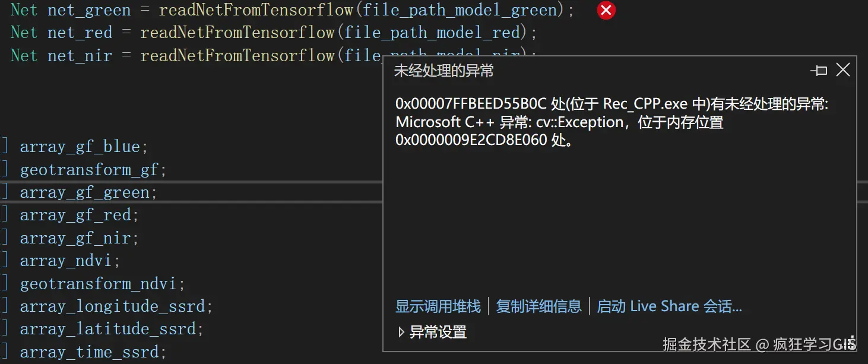This screenshot has height=364, width=868.
Task: Click the red exception error icon
Action: pos(606,11)
